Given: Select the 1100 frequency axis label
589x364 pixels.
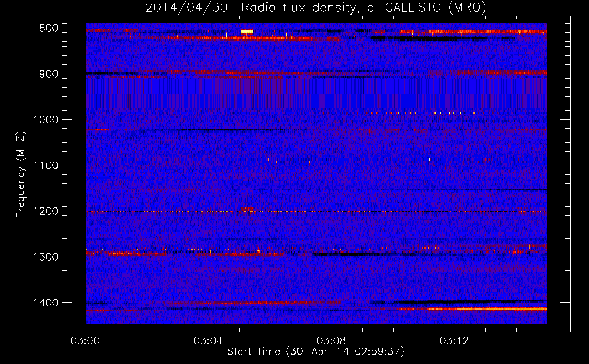Looking at the screenshot, I should tap(46, 166).
